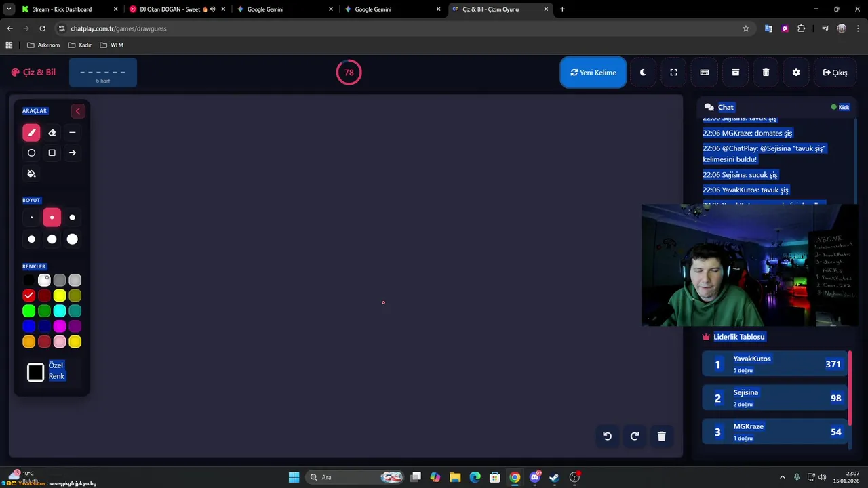Viewport: 868px width, 488px height.
Task: Switch to second Google Gemini tab
Action: pyautogui.click(x=392, y=9)
